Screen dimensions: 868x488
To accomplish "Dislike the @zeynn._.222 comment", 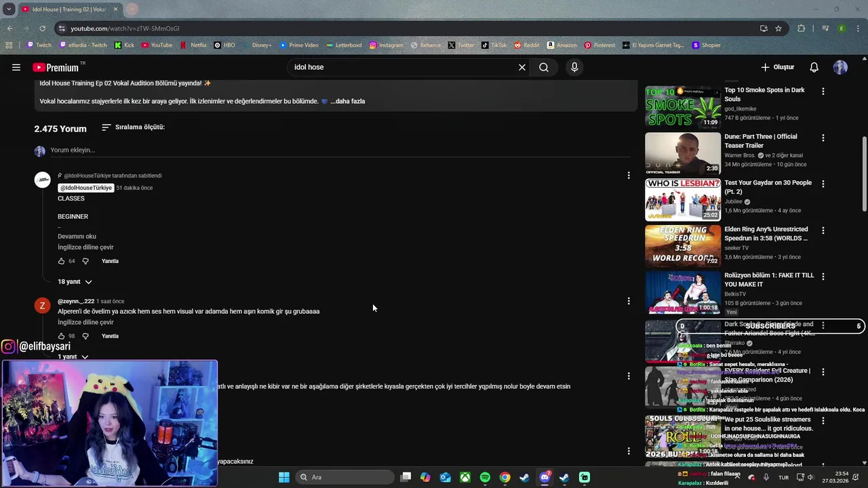I will click(x=85, y=336).
